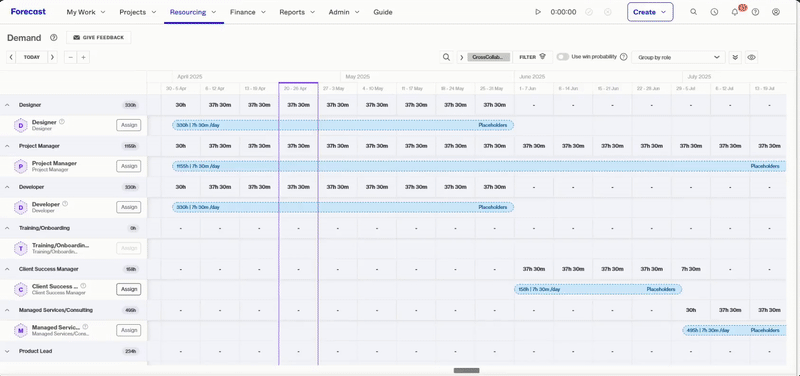This screenshot has width=800, height=376.
Task: Open the Reports menu
Action: (x=298, y=12)
